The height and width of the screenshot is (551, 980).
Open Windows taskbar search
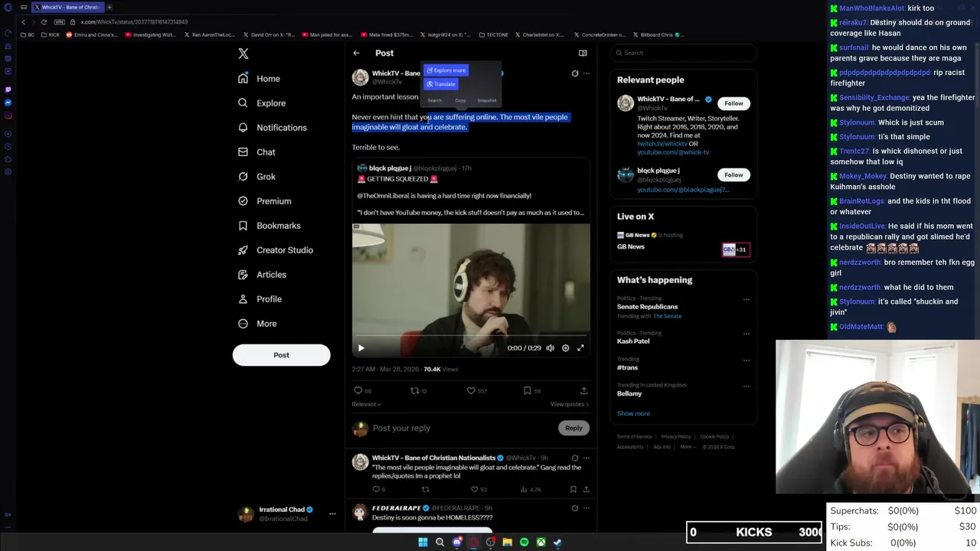440,543
